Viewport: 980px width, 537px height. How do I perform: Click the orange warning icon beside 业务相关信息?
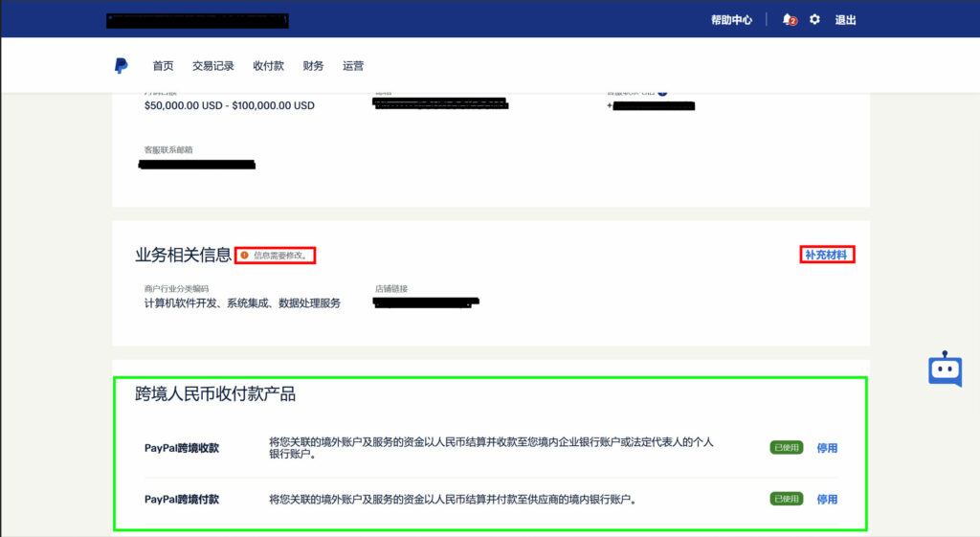(x=245, y=256)
